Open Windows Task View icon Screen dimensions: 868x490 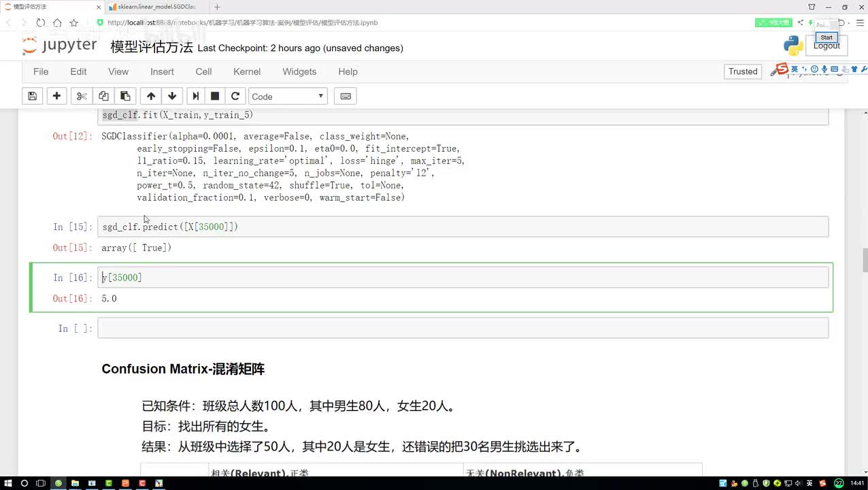(41, 483)
